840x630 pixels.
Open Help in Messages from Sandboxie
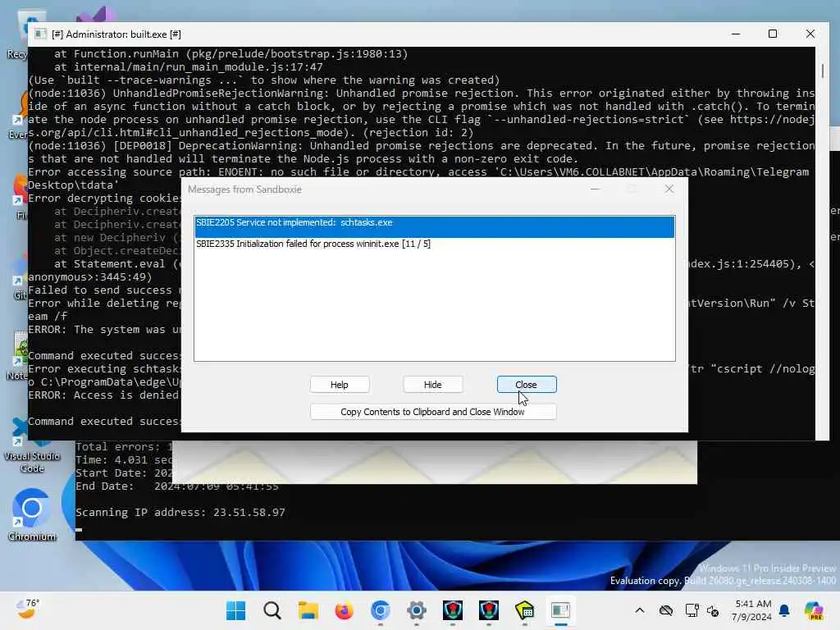coord(339,385)
